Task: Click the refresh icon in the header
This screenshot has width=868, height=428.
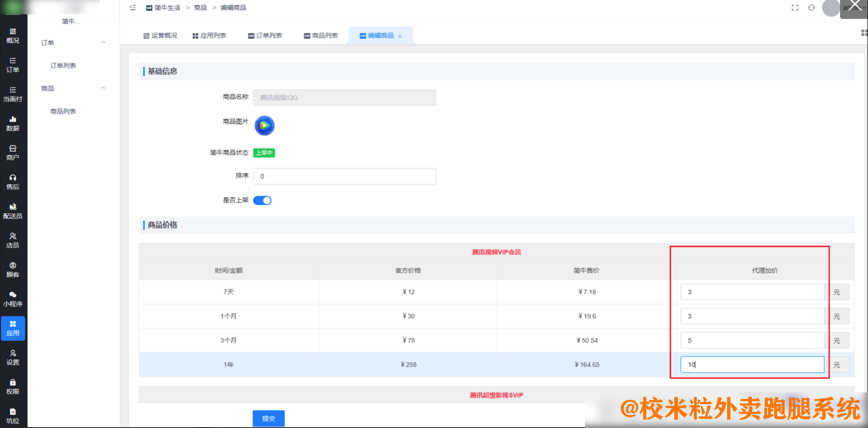Action: 811,7
